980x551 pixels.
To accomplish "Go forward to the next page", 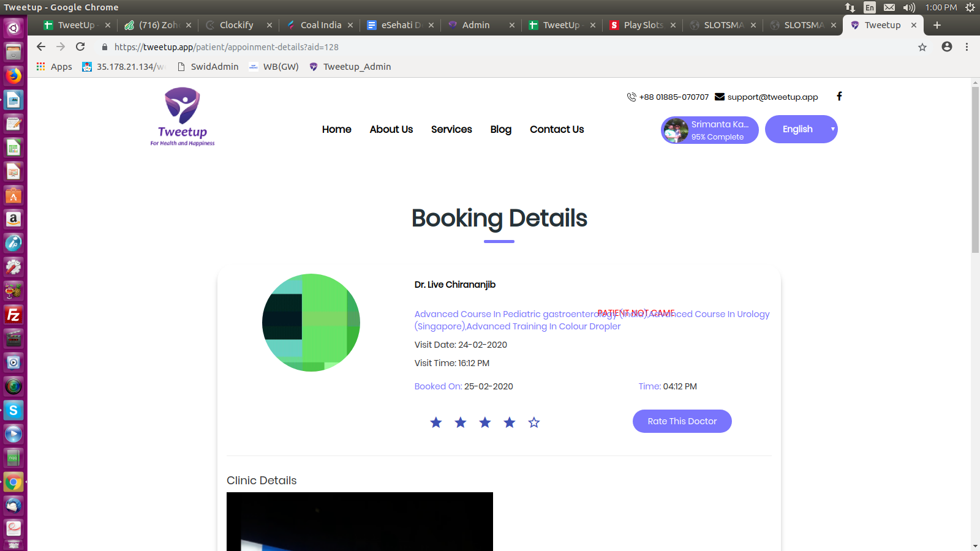I will [61, 47].
